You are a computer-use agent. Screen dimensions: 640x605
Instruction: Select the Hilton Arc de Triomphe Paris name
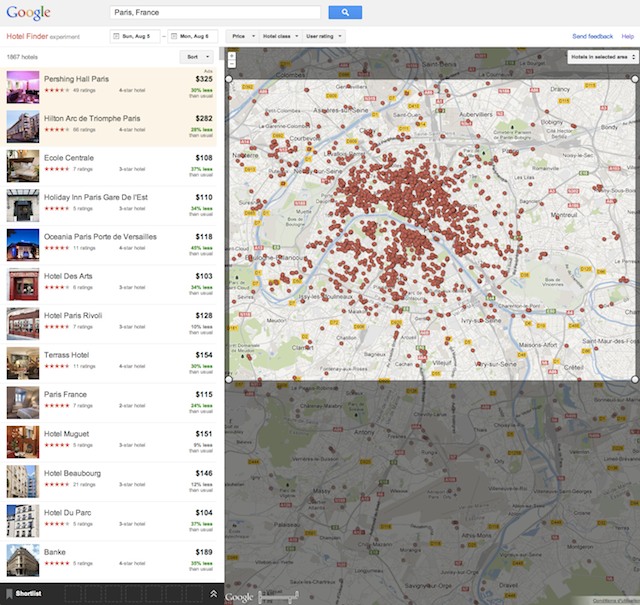click(x=92, y=118)
